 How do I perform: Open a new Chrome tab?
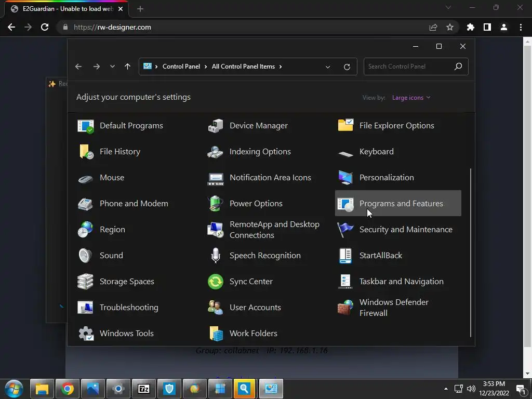click(140, 9)
